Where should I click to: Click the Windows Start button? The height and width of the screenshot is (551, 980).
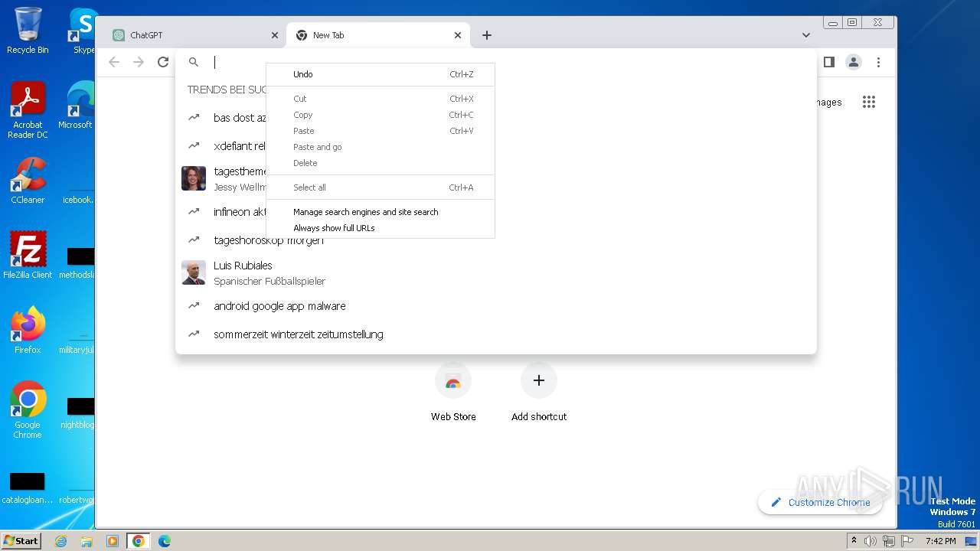[x=21, y=540]
